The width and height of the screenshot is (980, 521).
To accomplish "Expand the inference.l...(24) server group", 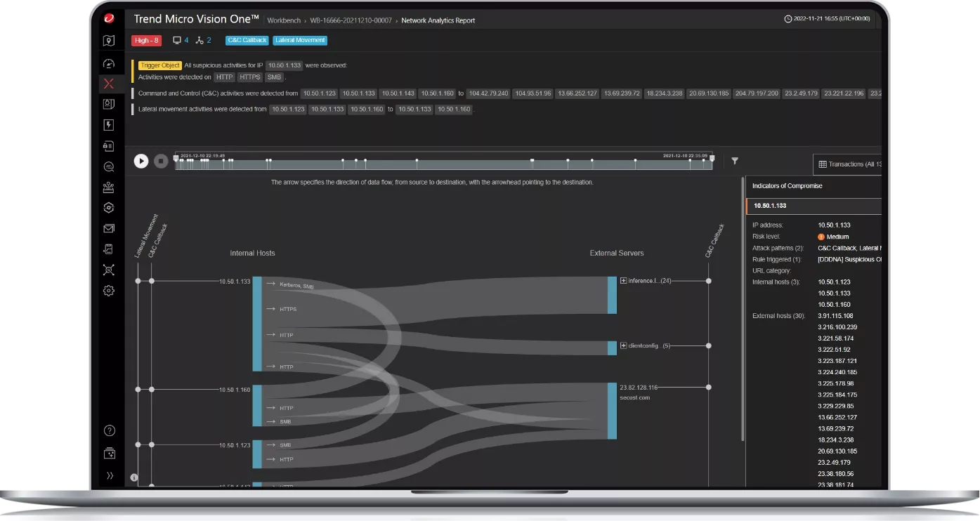I will (623, 281).
